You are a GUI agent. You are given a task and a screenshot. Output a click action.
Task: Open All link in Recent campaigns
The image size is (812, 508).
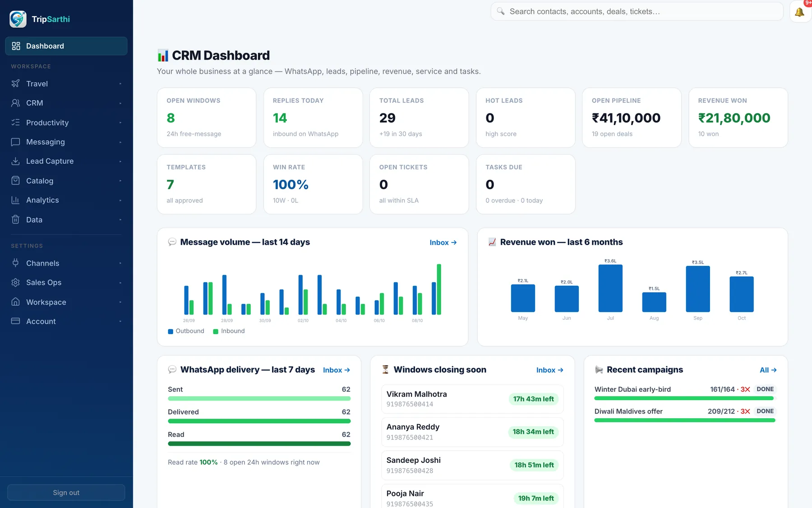tap(768, 370)
